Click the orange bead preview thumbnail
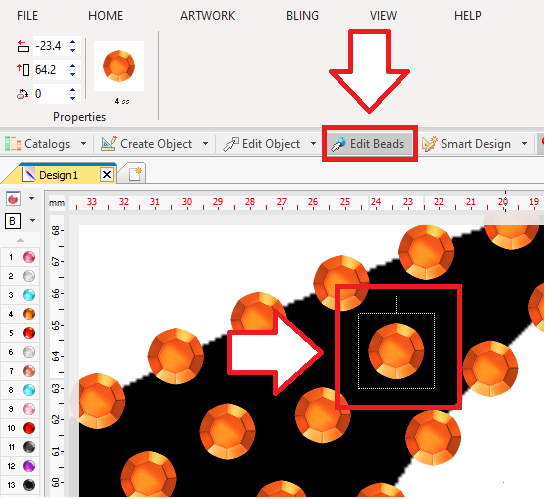Screen dimensions: 545x499 (119, 66)
